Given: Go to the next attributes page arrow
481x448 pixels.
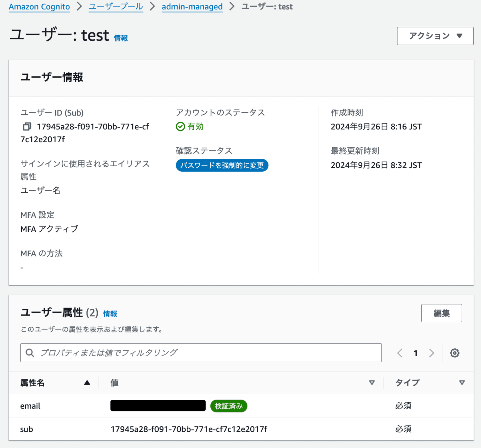Looking at the screenshot, I should click(431, 353).
